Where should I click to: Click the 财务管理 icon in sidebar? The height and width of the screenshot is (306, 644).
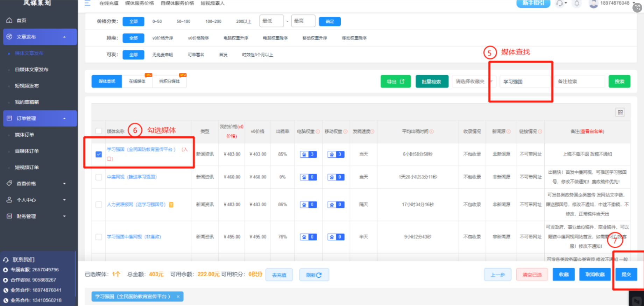pyautogui.click(x=9, y=216)
